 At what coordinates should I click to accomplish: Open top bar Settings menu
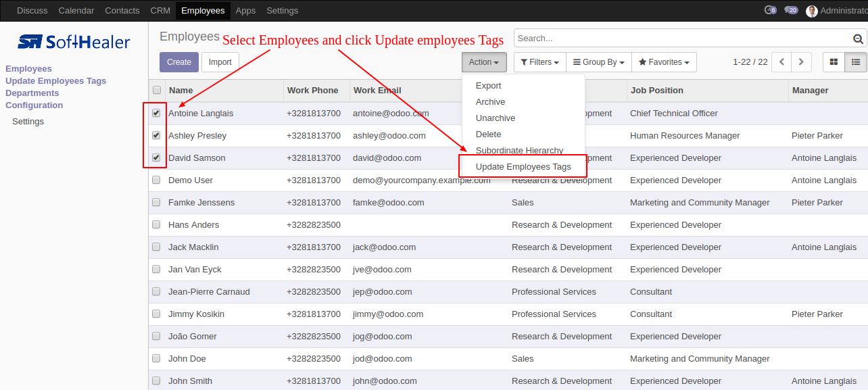pos(283,11)
